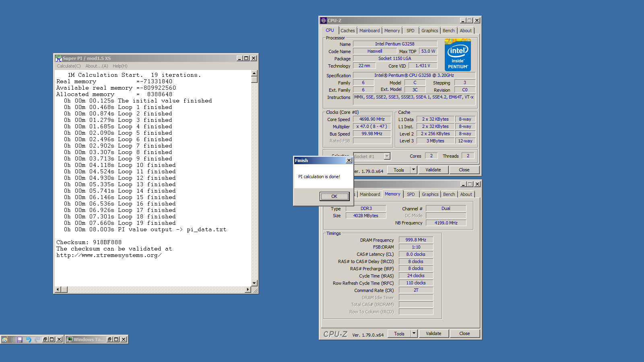Image resolution: width=644 pixels, height=362 pixels.
Task: Click the Bus Speed value 99.98 MHz
Action: click(x=372, y=134)
